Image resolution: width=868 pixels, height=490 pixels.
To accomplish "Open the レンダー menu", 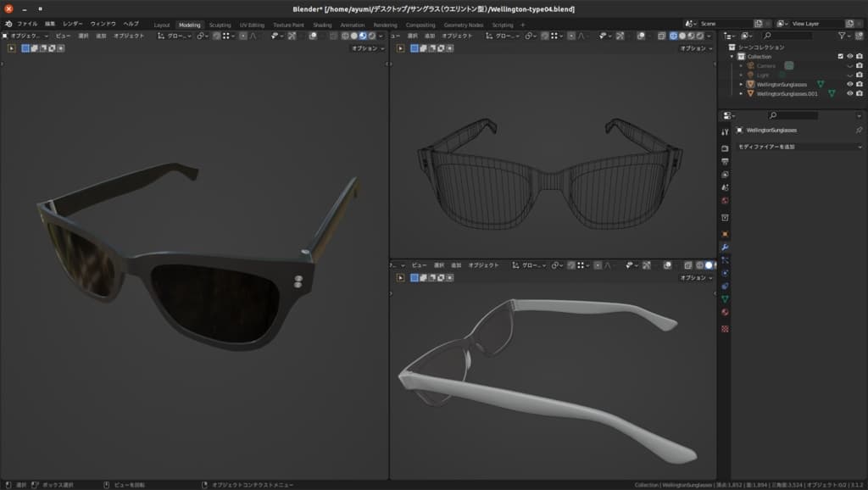I will click(73, 24).
